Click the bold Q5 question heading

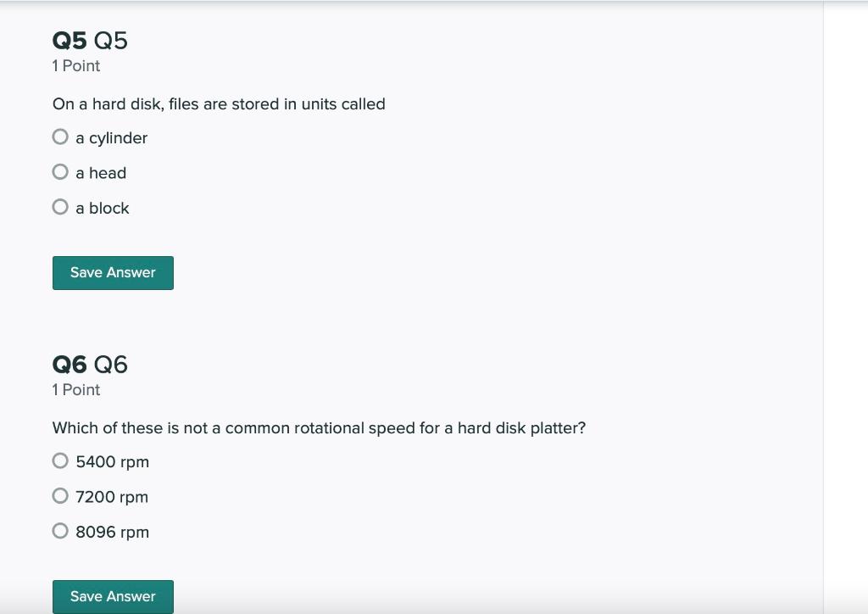click(70, 41)
